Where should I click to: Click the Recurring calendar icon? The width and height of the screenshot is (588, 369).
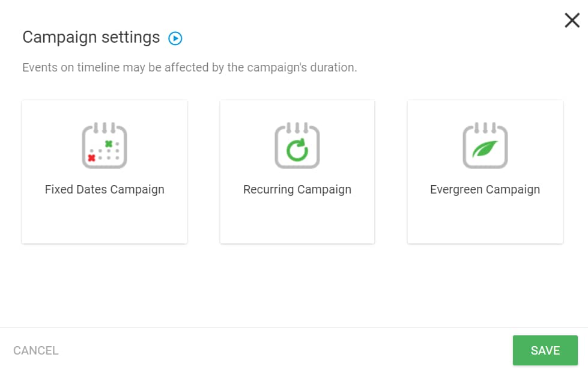click(297, 145)
